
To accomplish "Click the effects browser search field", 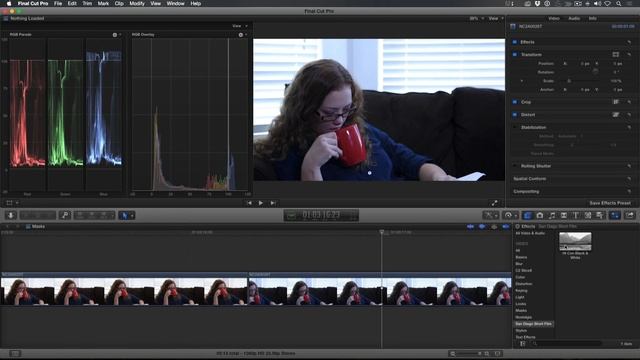I will coord(567,344).
